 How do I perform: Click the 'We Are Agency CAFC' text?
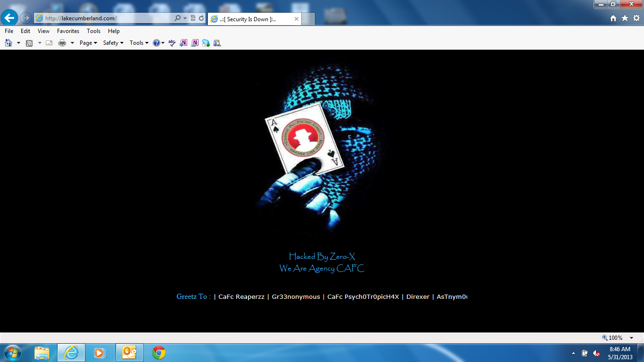click(322, 268)
